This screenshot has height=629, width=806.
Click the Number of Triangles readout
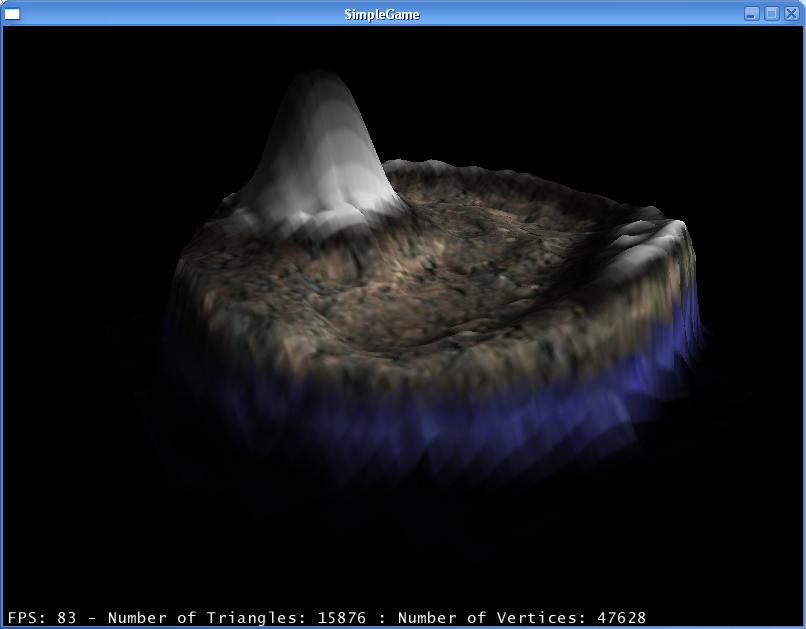[x=208, y=618]
